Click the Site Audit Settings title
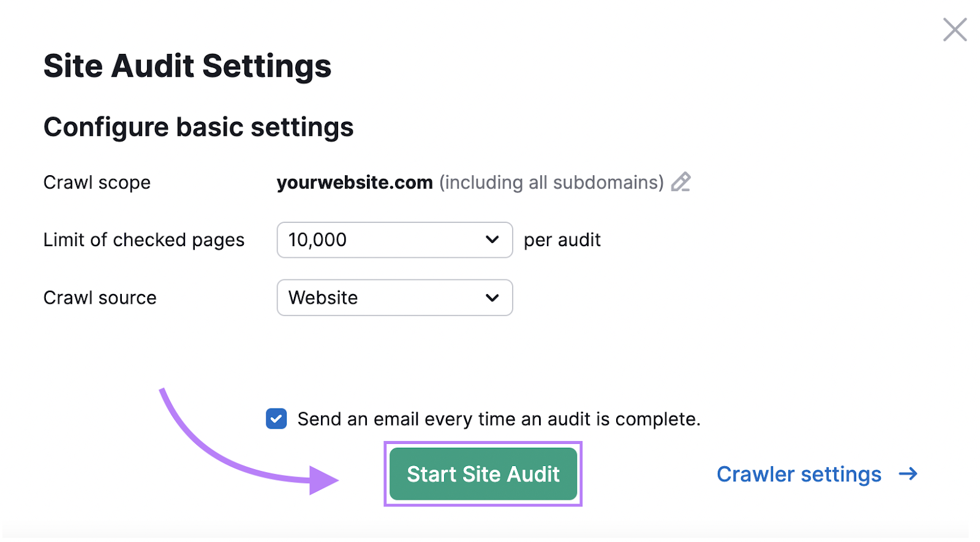The width and height of the screenshot is (980, 542). tap(187, 66)
